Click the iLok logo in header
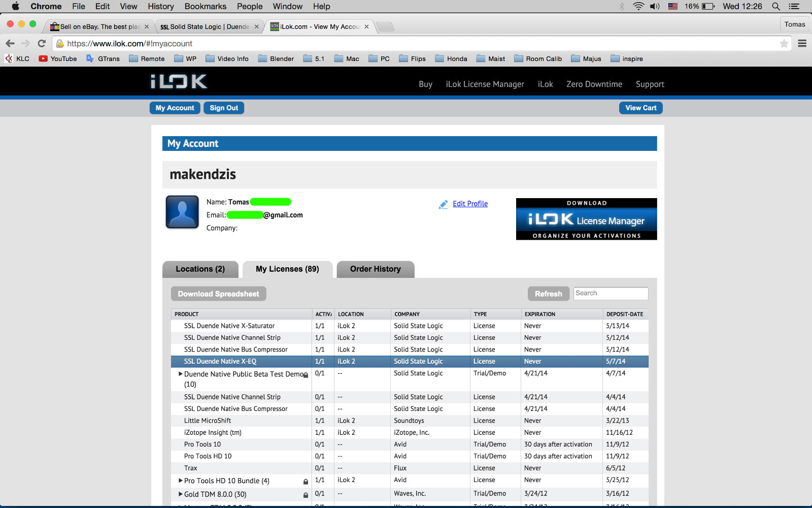Screen dimensions: 812x508 179,81
